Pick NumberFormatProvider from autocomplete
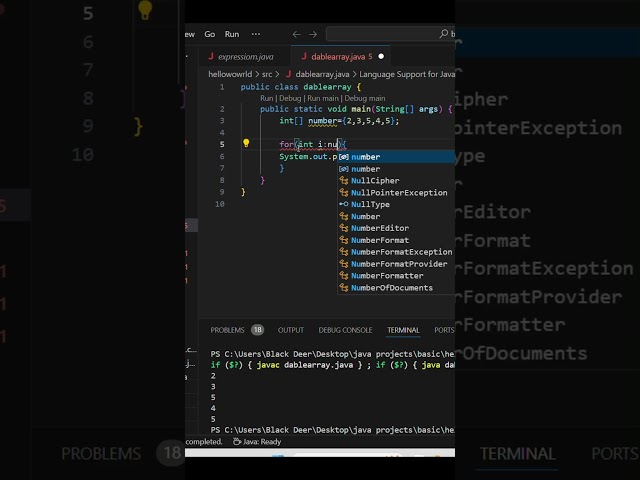 396,264
